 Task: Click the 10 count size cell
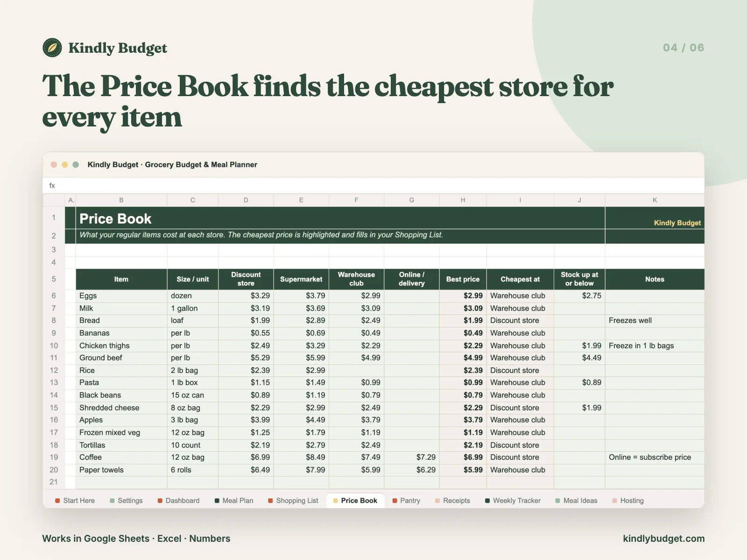coord(193,445)
